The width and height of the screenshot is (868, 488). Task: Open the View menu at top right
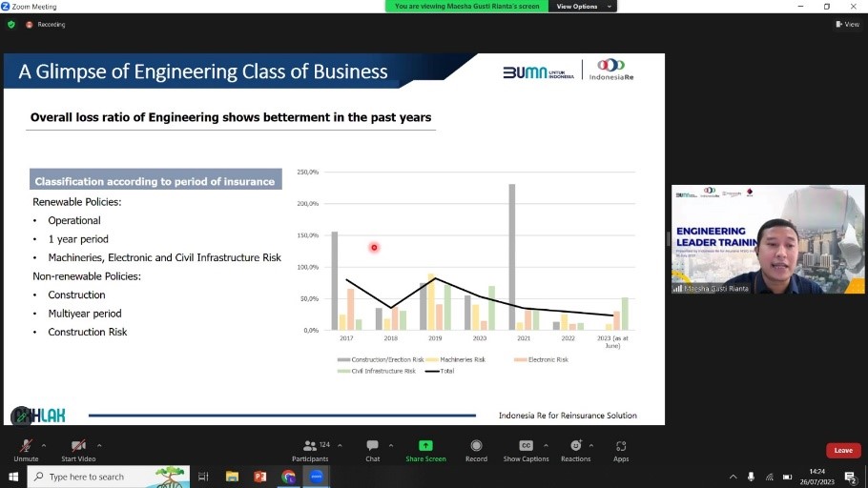(x=848, y=25)
